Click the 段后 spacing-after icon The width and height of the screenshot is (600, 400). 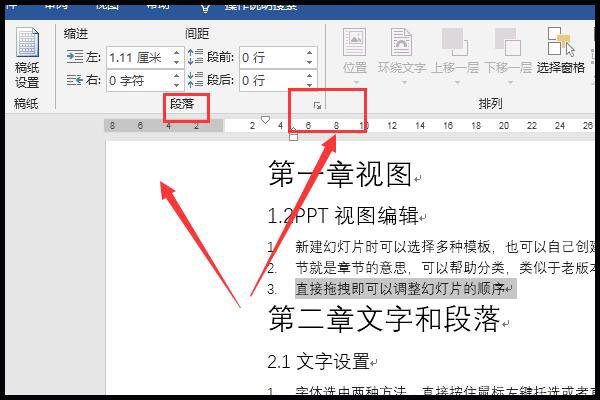[x=195, y=80]
